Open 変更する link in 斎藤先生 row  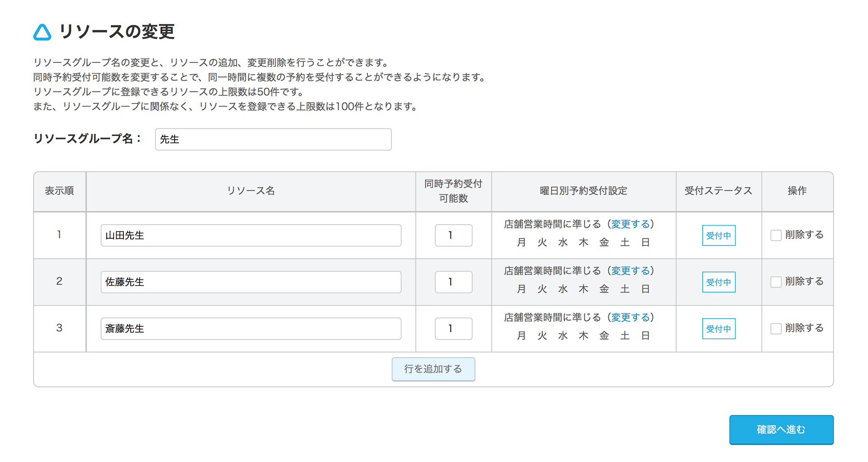[x=630, y=317]
